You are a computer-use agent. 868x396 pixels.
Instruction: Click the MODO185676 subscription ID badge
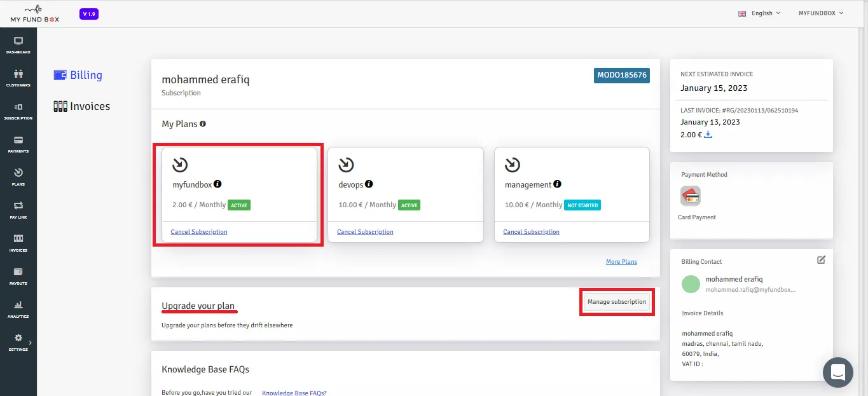(622, 76)
